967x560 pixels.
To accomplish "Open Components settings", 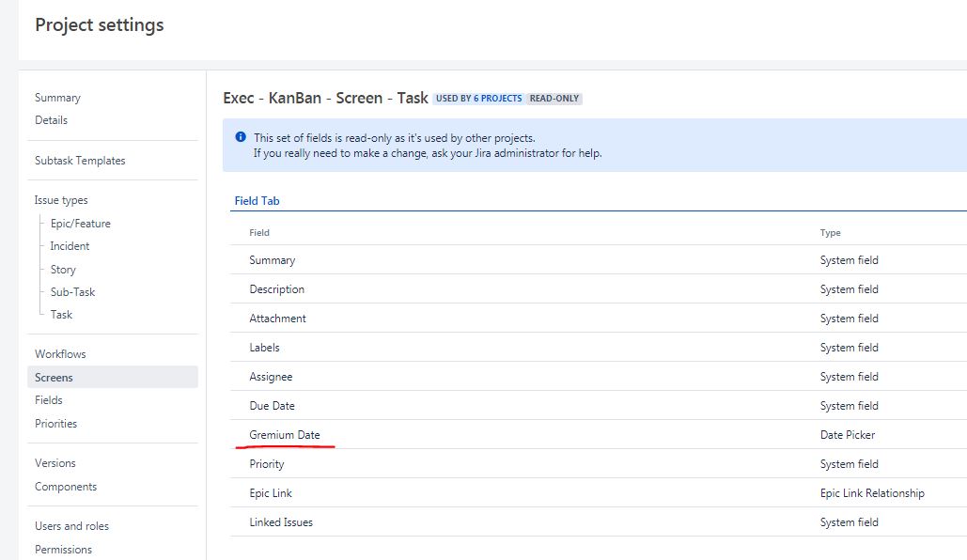I will (66, 487).
